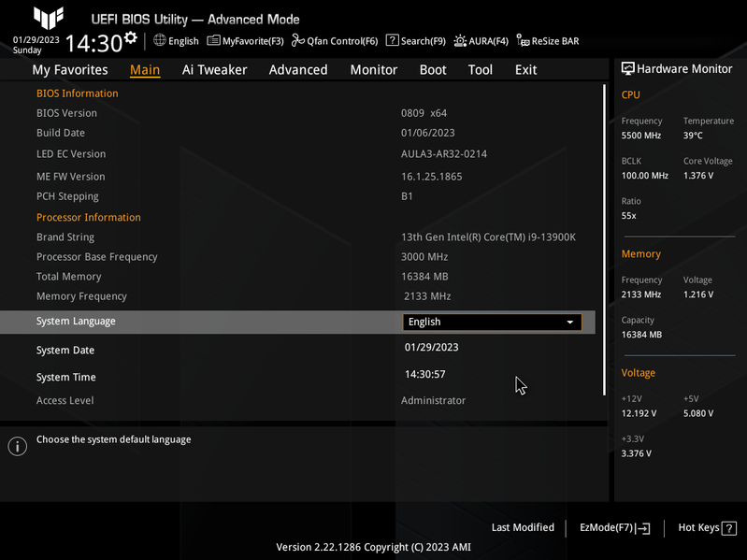Viewport: 747px width, 560px height.
Task: Expand the System Language dropdown arrow
Action: [x=569, y=322]
